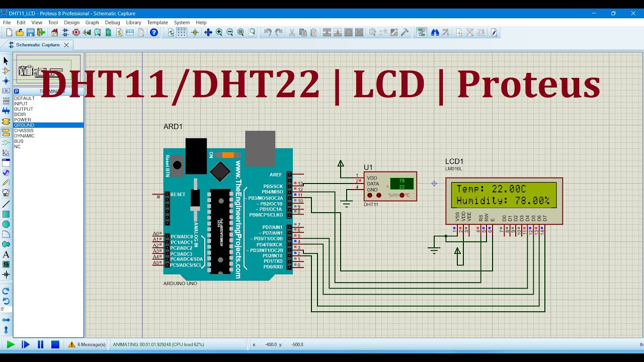Viewport: 644px width, 362px height.
Task: Click the horizontal mirror flip icon
Action: [6, 320]
